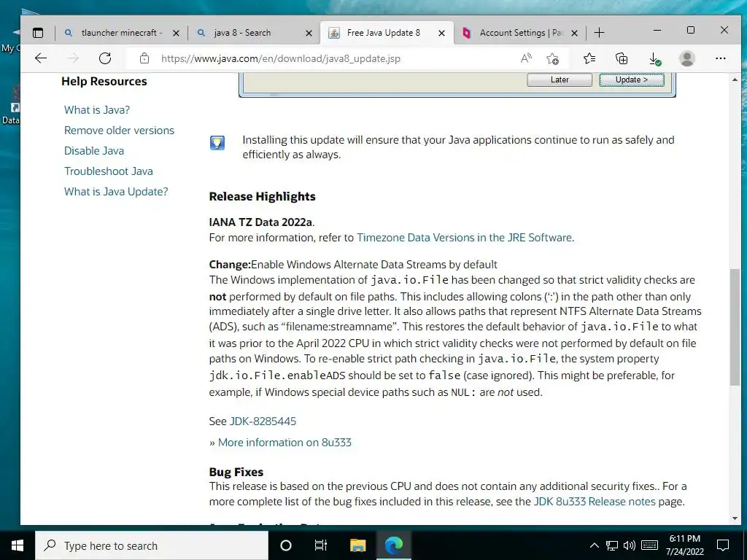Click the address bar URL field

point(281,58)
